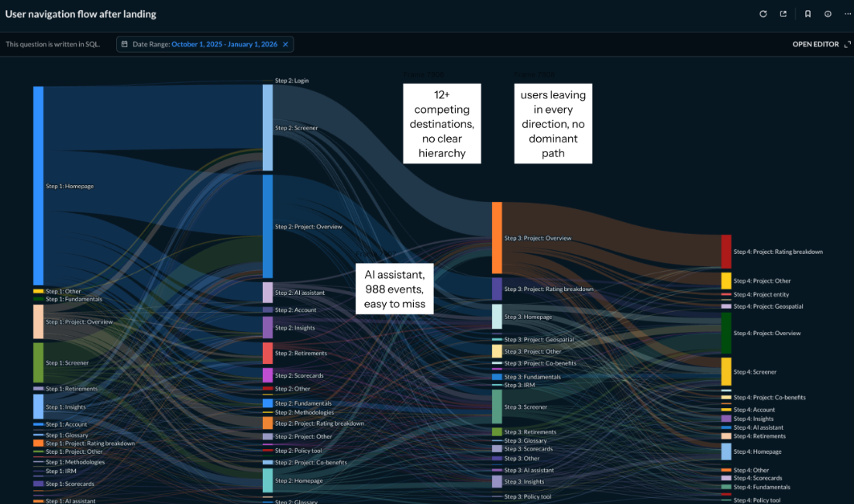This screenshot has height=504, width=854.
Task: Select the yellow Step 4: Screener bar
Action: point(726,372)
